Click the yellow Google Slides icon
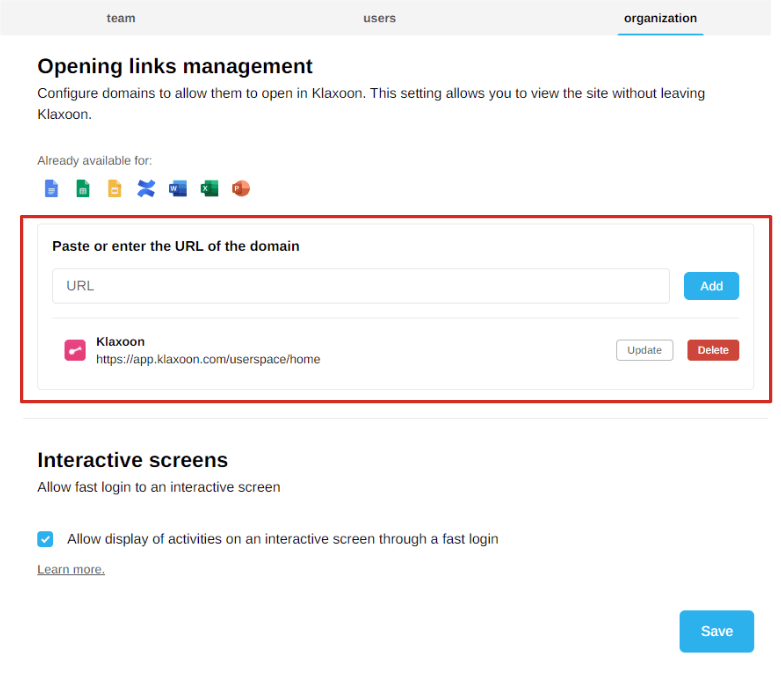 point(114,188)
